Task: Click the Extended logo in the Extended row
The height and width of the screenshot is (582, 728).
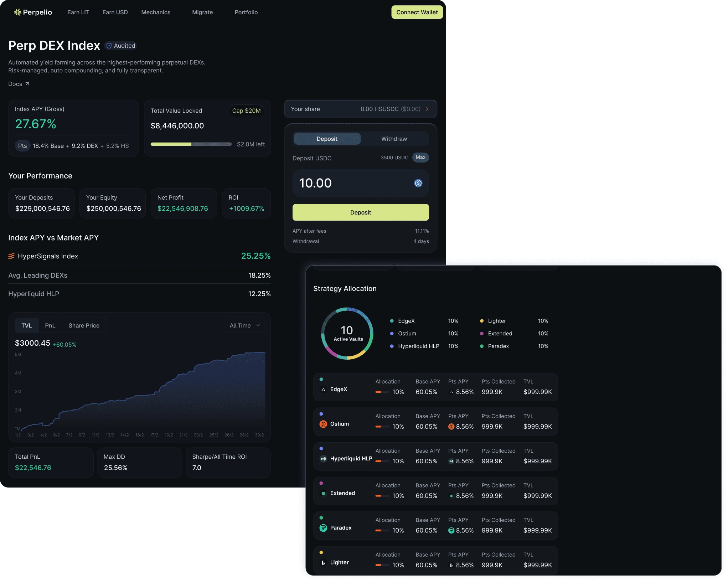Action: (x=323, y=493)
